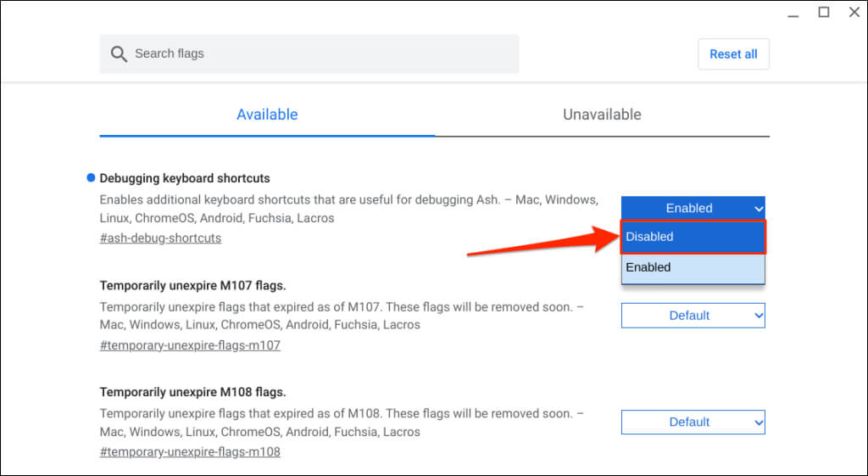Click the Debugging keyboard shortcuts title
The image size is (868, 476).
185,178
